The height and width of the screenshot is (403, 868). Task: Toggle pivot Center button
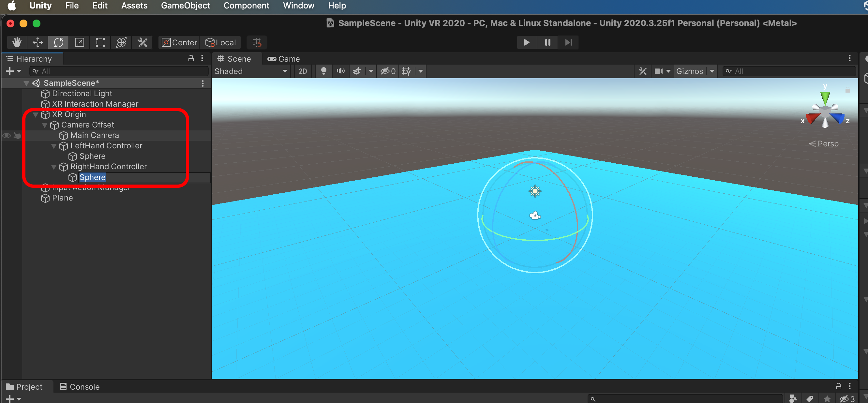click(179, 42)
